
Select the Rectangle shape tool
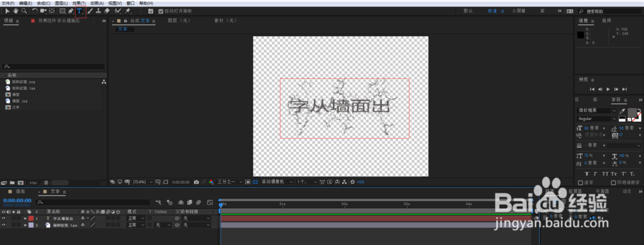point(62,11)
